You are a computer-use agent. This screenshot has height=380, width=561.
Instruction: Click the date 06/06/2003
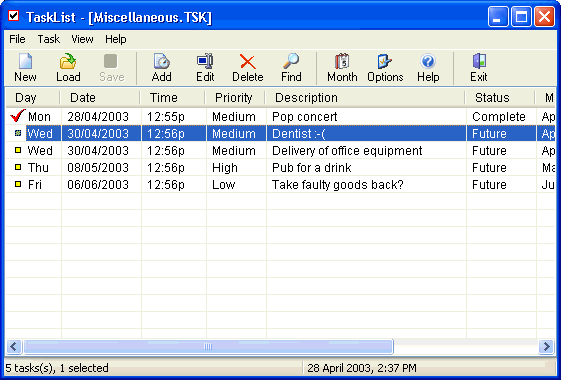pos(98,185)
